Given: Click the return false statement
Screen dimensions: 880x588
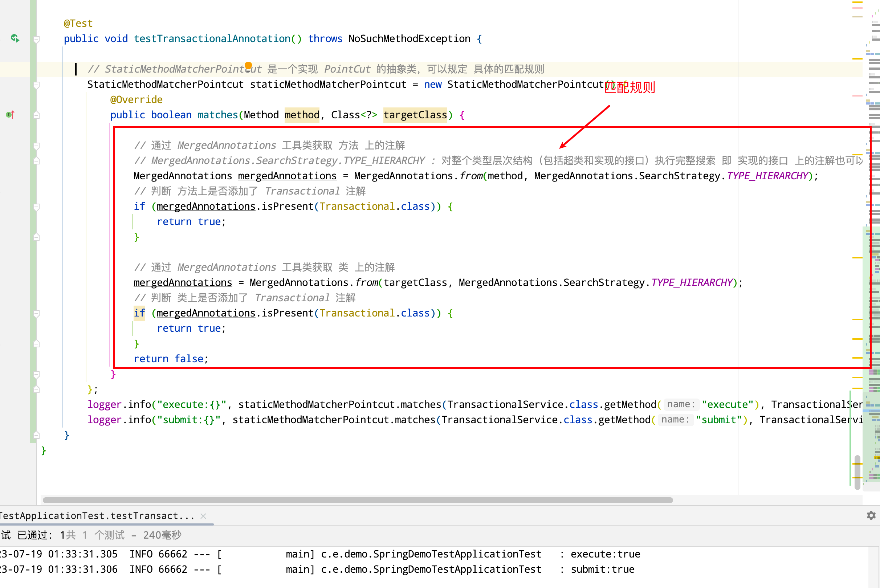Looking at the screenshot, I should 171,359.
